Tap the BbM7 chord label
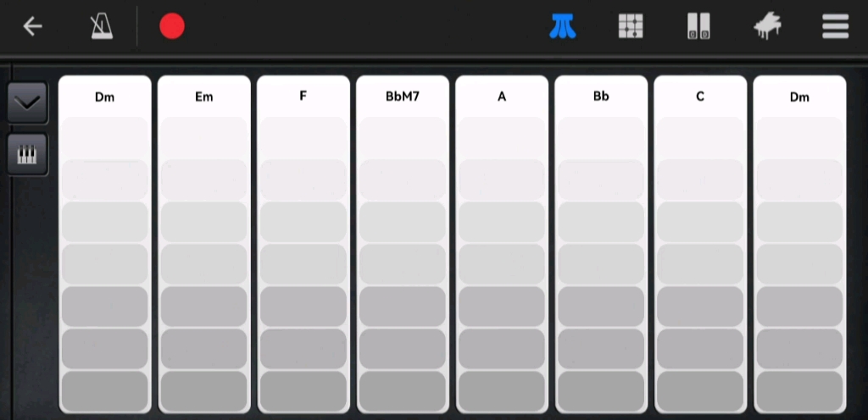The width and height of the screenshot is (868, 420). pyautogui.click(x=403, y=97)
